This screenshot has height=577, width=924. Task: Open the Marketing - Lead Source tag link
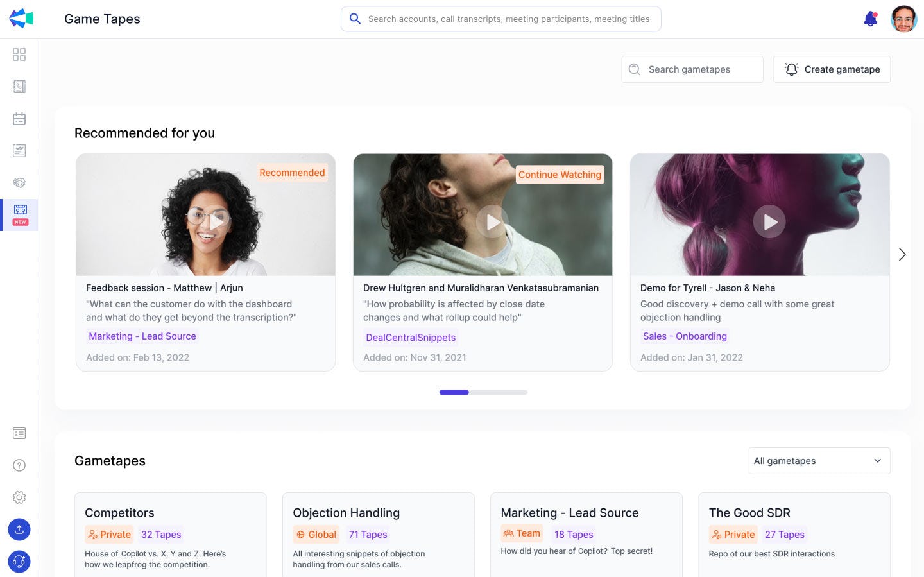point(142,336)
